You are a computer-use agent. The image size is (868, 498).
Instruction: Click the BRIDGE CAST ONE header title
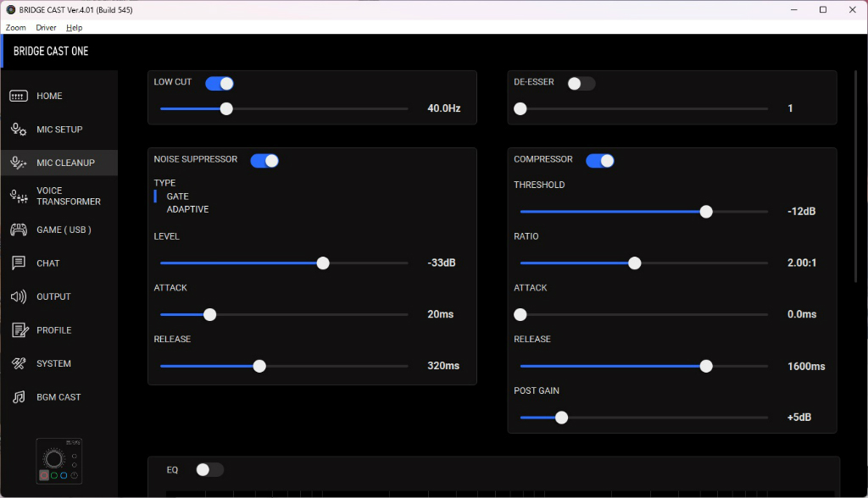51,52
